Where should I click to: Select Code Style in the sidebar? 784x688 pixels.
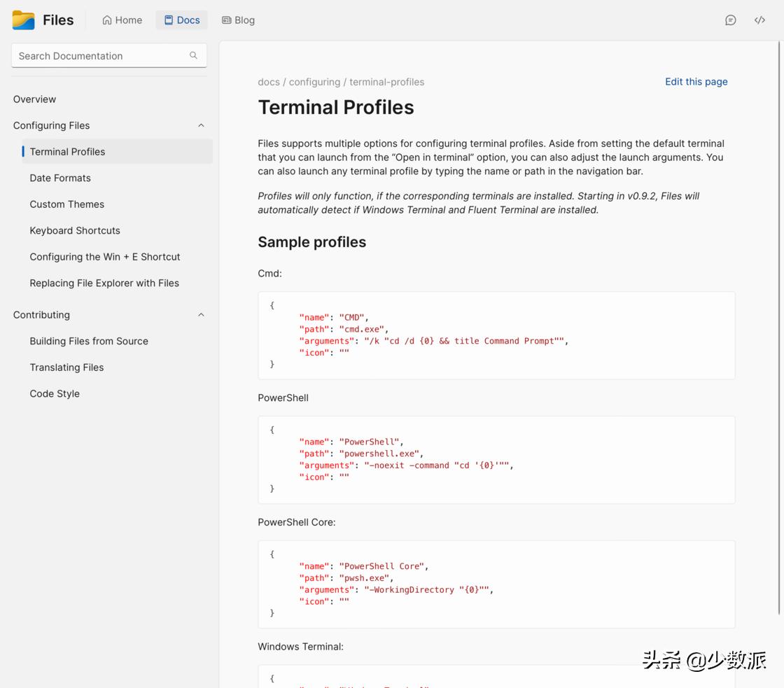[55, 393]
